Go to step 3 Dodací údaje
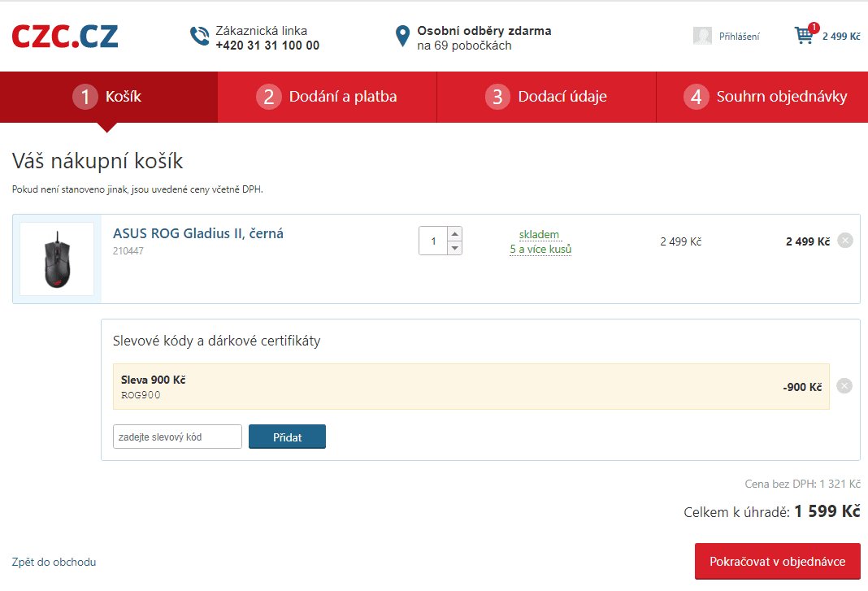This screenshot has width=868, height=591. 546,97
